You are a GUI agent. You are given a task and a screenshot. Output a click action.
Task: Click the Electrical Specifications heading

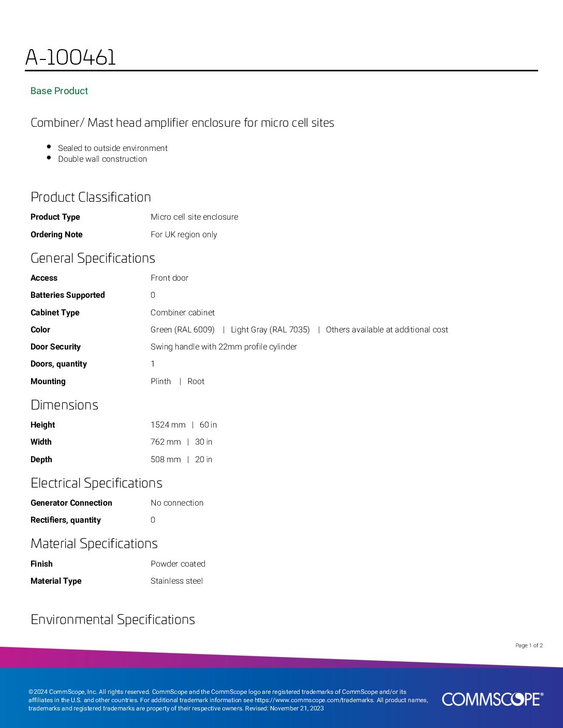96,483
